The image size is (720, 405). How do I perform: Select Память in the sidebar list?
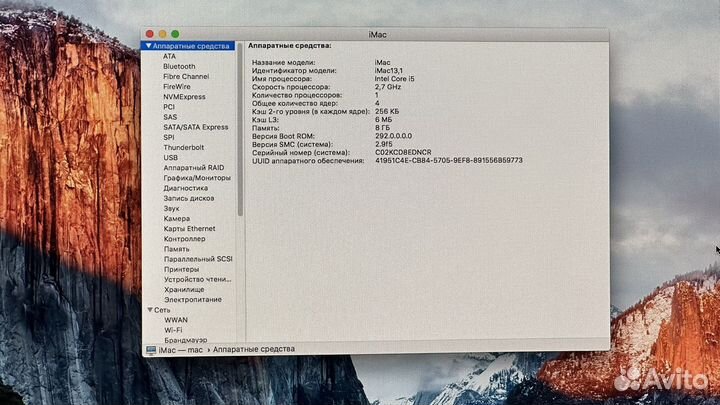tap(176, 249)
